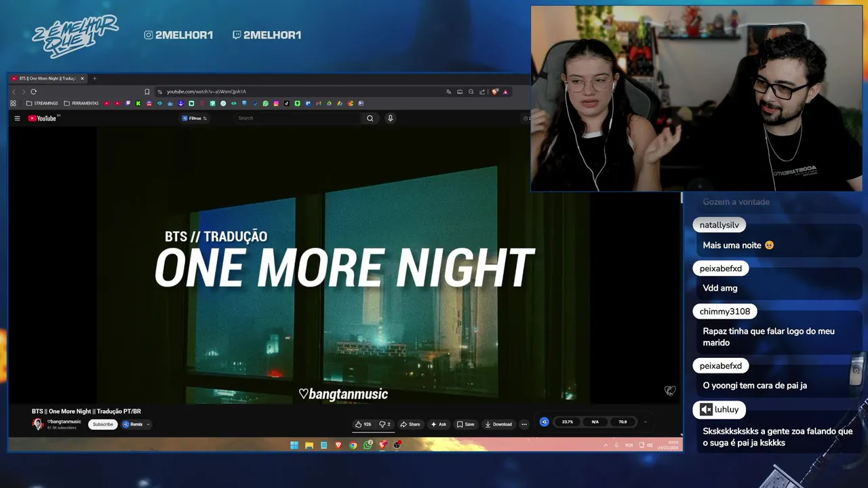Open Brave Rewards triangle icon
This screenshot has width=868, height=488.
(505, 91)
